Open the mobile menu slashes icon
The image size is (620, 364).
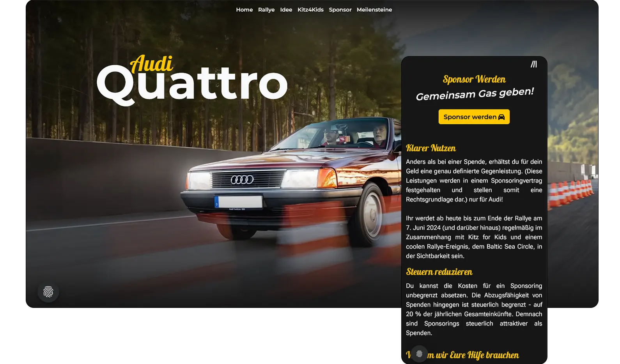[534, 64]
